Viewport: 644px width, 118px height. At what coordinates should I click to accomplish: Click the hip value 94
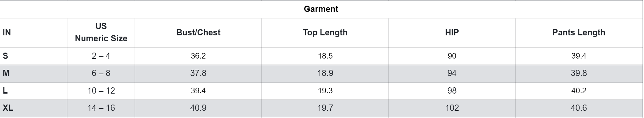pyautogui.click(x=452, y=73)
